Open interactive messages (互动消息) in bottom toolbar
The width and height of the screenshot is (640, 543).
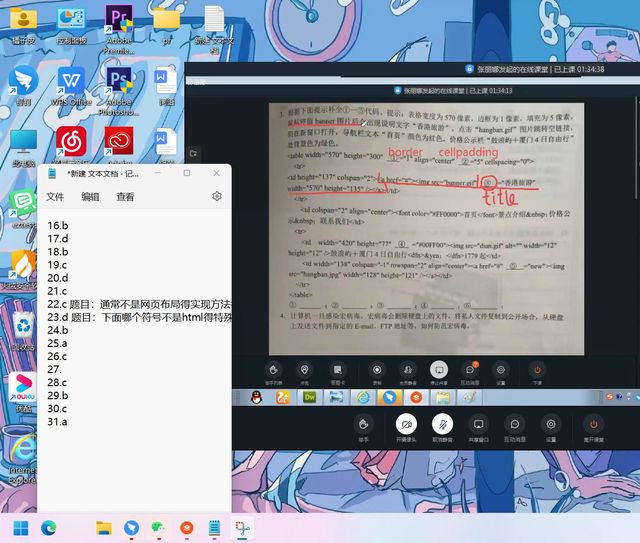point(515,423)
